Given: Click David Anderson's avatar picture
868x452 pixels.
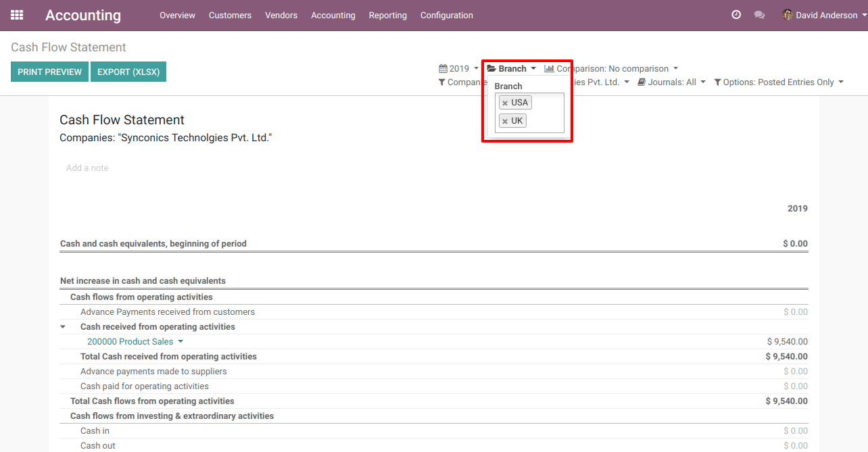Looking at the screenshot, I should point(788,15).
